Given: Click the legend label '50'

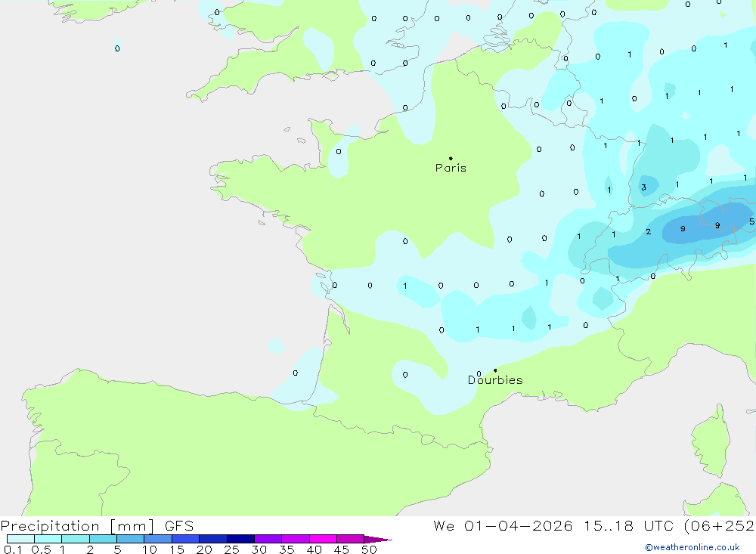Looking at the screenshot, I should coord(369,549).
